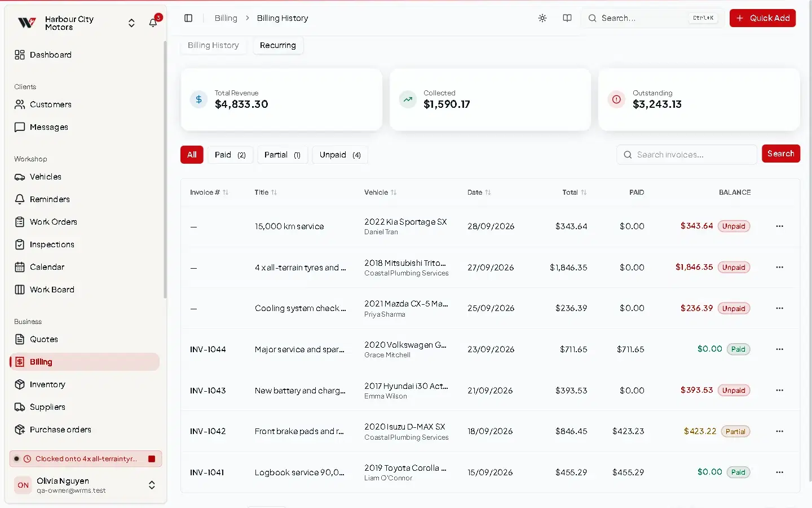Switch to the Billing History tab

213,45
